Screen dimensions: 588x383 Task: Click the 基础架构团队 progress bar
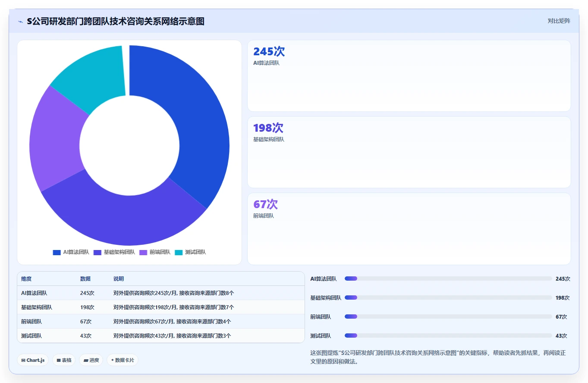448,298
